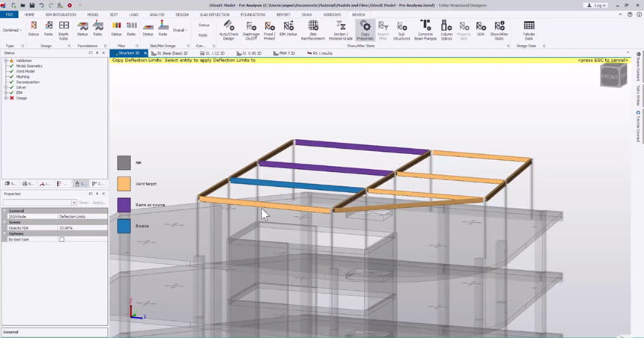Select the Diaphragm On/Off tool

pos(251,31)
